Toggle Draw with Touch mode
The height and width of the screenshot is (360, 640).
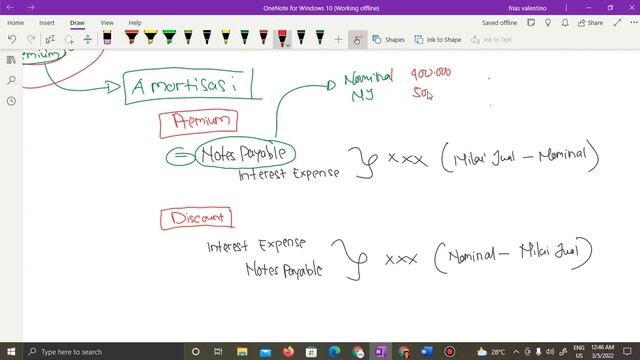click(x=358, y=40)
